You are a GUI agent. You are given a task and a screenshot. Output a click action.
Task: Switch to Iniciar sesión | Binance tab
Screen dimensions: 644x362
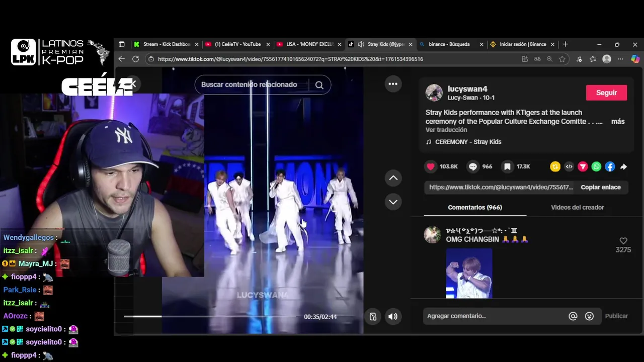pos(522,44)
